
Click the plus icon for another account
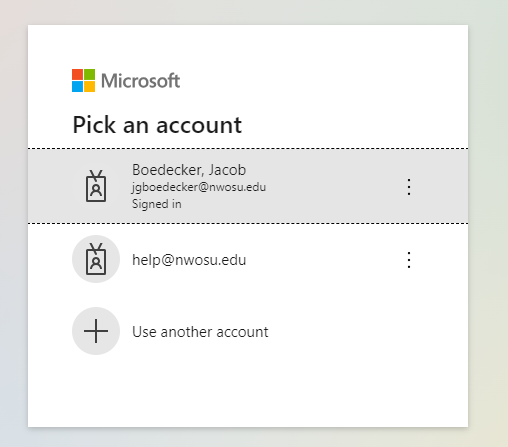pos(96,331)
